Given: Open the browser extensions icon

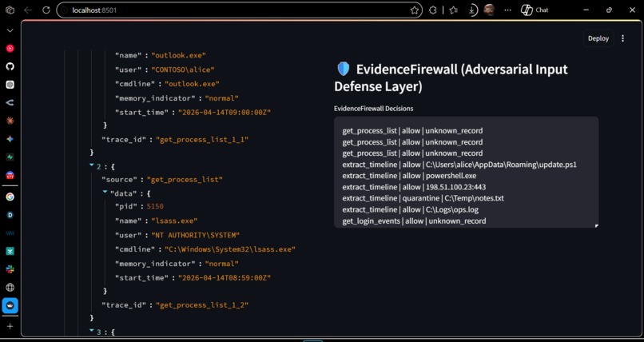Looking at the screenshot, I should tap(432, 10).
